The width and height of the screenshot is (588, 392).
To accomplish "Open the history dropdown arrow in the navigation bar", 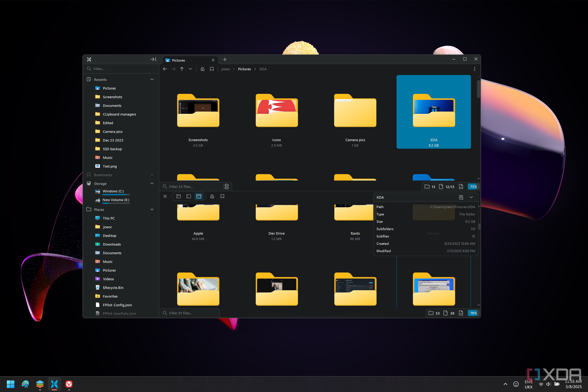I will point(190,69).
